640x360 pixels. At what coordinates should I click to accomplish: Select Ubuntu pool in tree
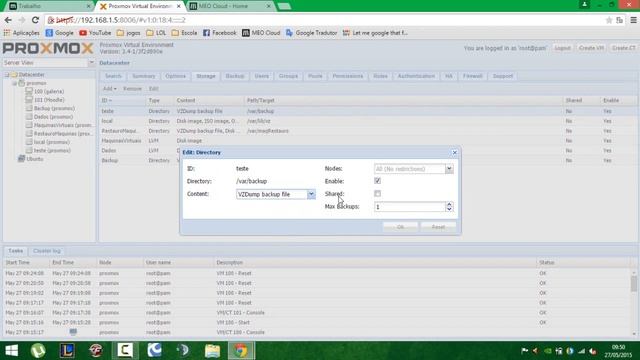34,159
